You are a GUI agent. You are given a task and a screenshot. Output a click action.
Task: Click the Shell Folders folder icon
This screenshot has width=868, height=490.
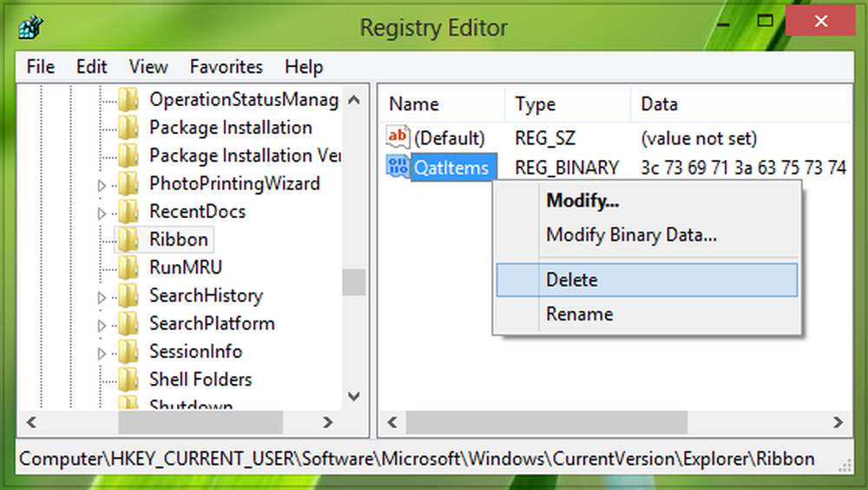pyautogui.click(x=128, y=380)
